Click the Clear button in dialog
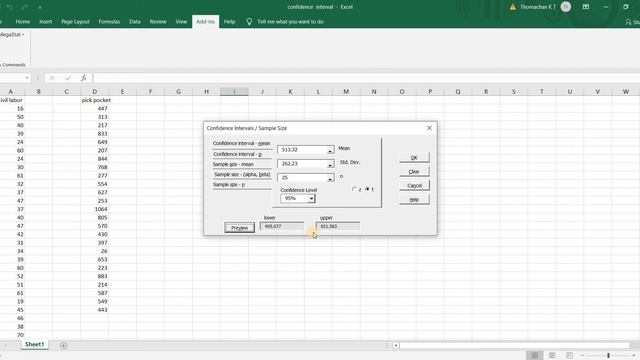This screenshot has width=640, height=360. 414,171
